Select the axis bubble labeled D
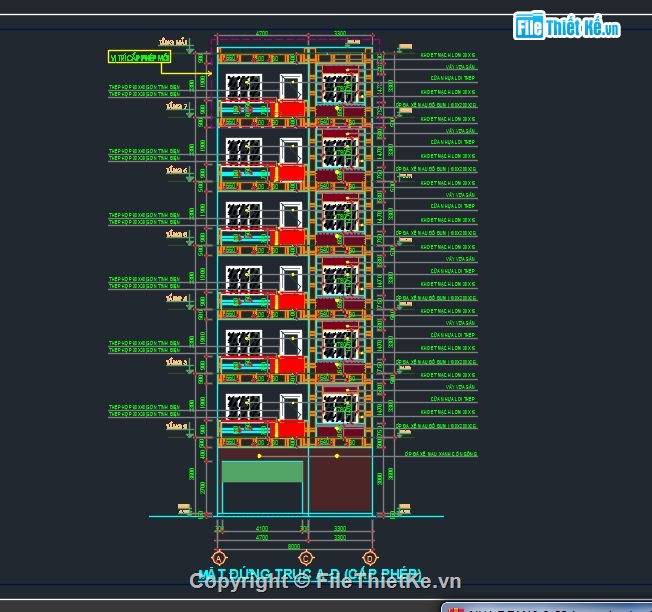Viewport: 652px width, 612px height. point(370,558)
